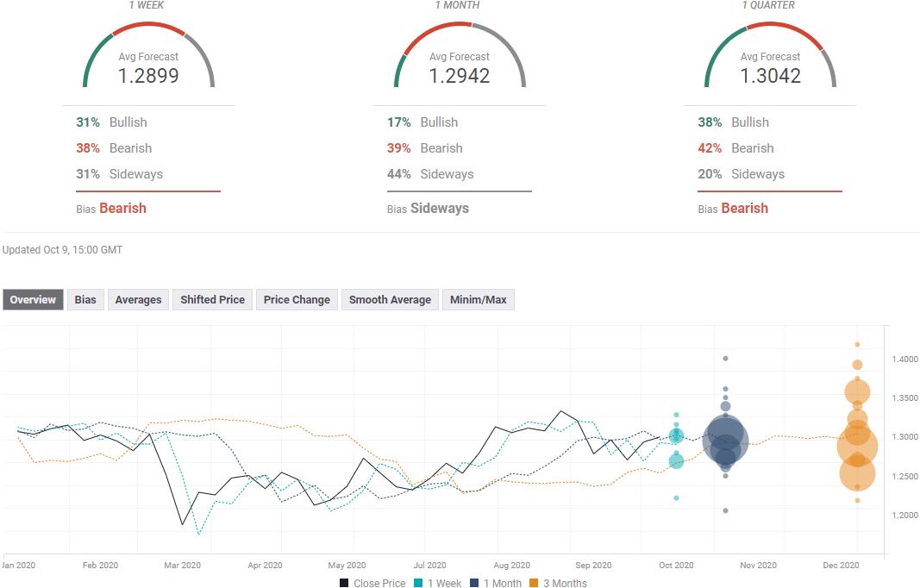Select the Smooth Average tab
This screenshot has height=588, width=920.
(x=391, y=299)
